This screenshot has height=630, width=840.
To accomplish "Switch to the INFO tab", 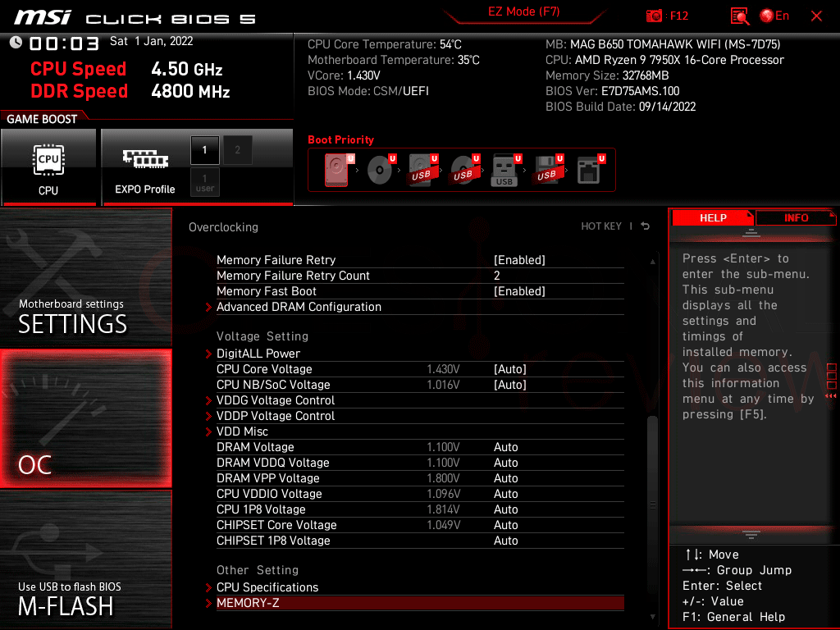I will click(796, 218).
